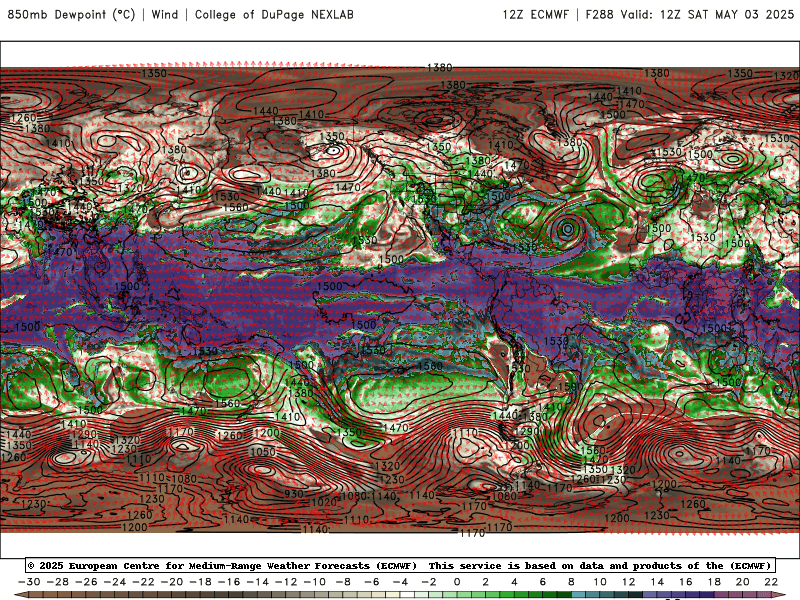800x600 pixels.
Task: Click the '-14' legend value
Action: point(258,582)
